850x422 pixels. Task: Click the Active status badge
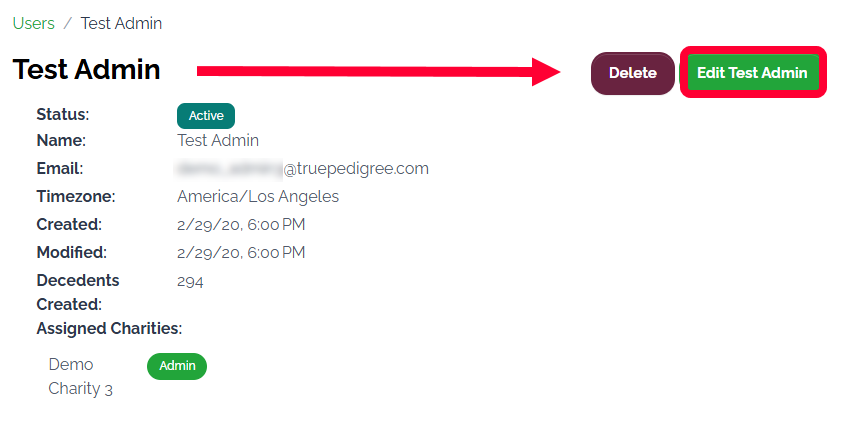tap(206, 116)
